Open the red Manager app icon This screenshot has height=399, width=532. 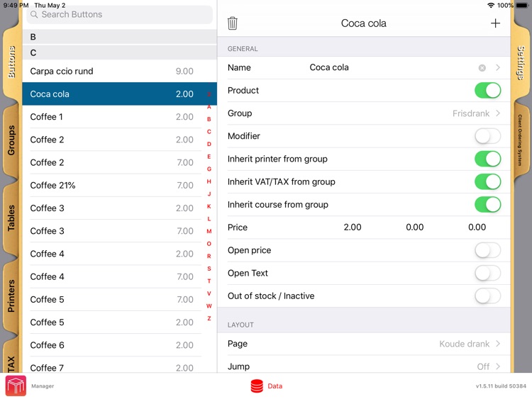16,386
